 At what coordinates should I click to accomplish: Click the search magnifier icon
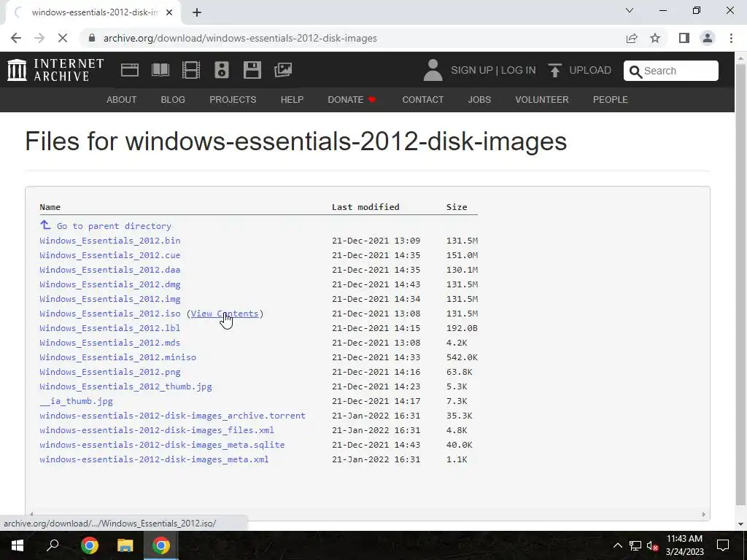635,71
